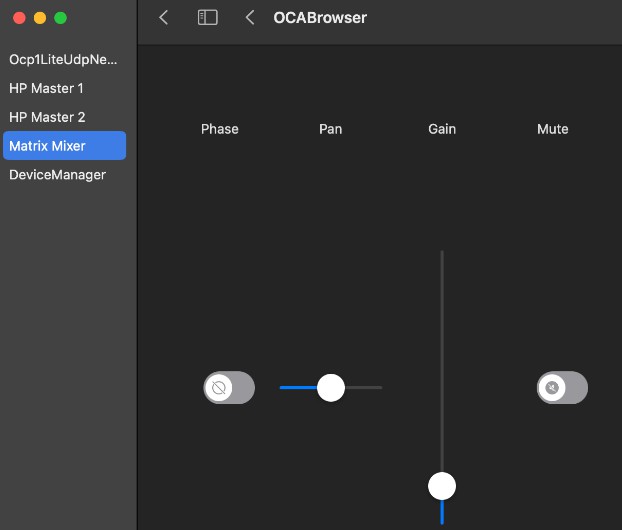Image resolution: width=622 pixels, height=530 pixels.
Task: Toggle the sidebar panel icon in the toolbar
Action: 207,18
